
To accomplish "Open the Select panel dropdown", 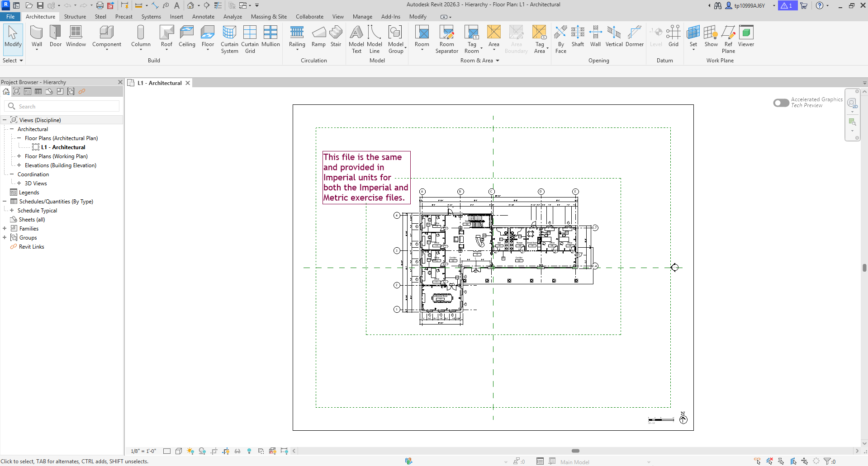I will pyautogui.click(x=13, y=61).
